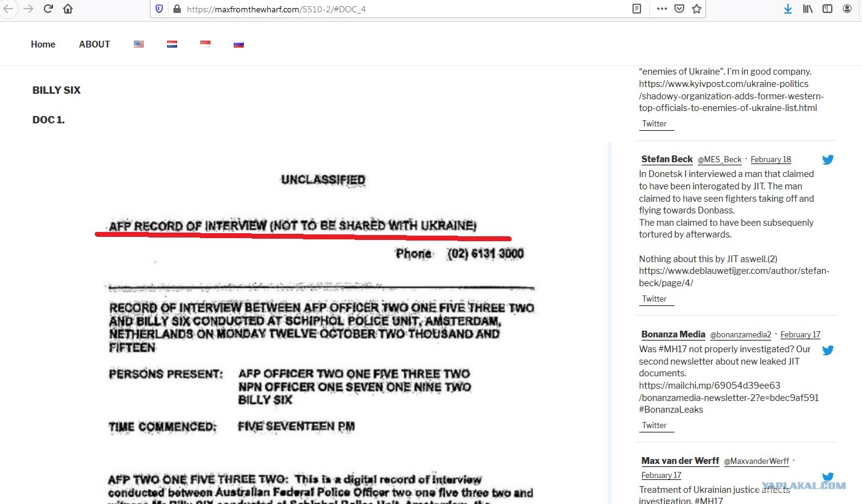The width and height of the screenshot is (862, 504).
Task: Open the Twitter link under Bonanza Media's tweet
Action: [655, 425]
